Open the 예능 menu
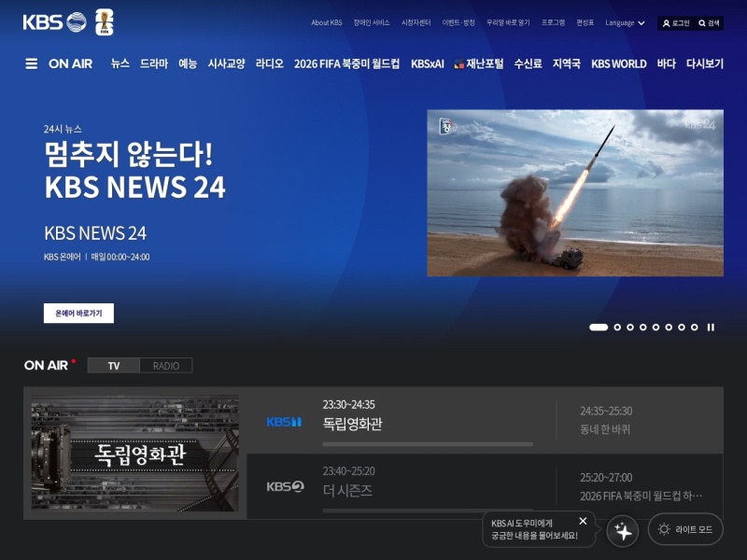The image size is (747, 560). coord(188,63)
